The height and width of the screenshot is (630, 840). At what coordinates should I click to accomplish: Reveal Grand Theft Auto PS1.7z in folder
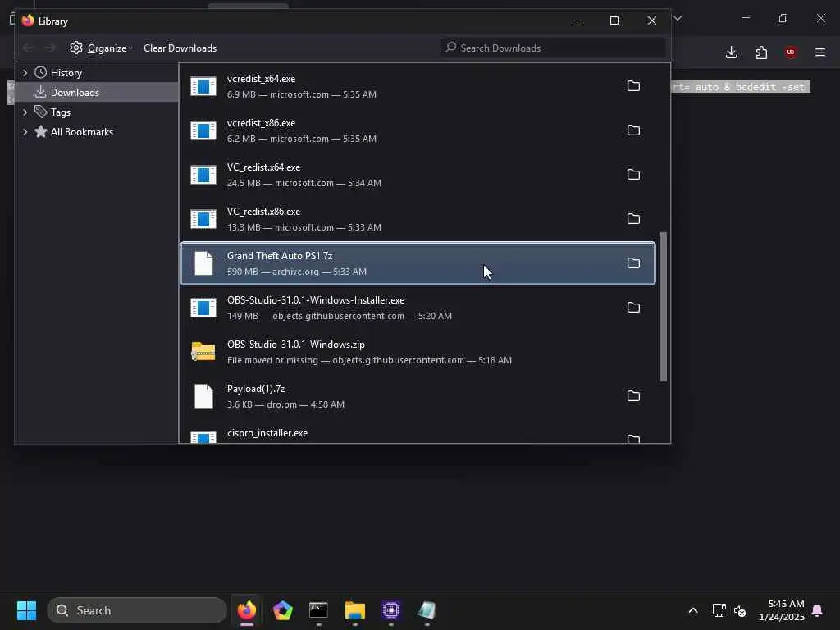[633, 263]
